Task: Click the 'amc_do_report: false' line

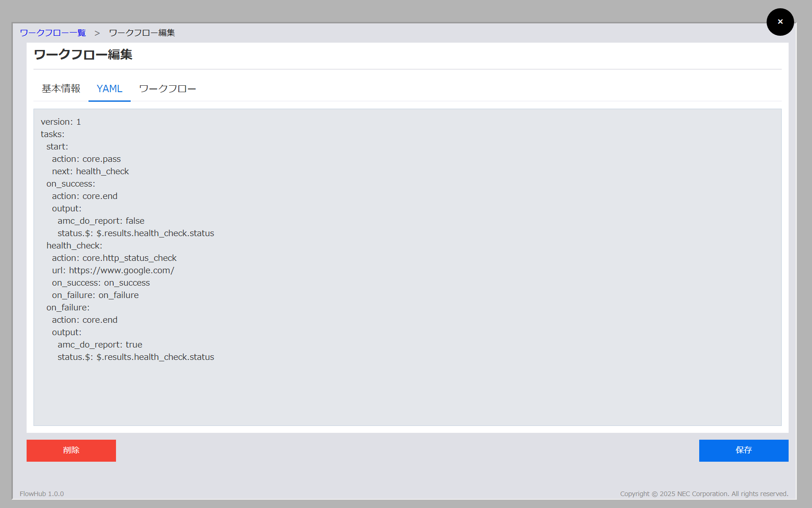Action: (101, 221)
